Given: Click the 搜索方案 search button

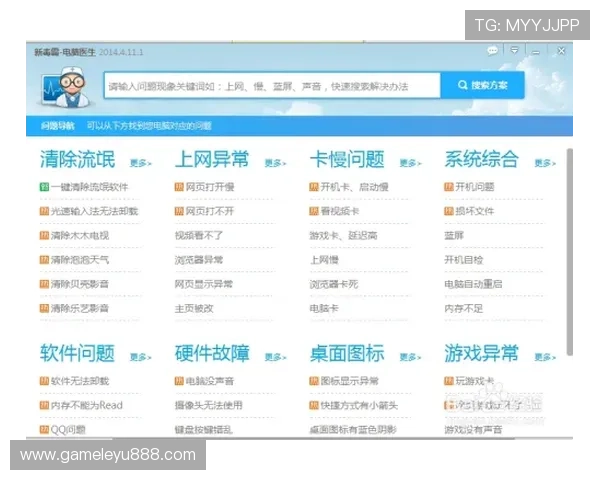Looking at the screenshot, I should 482,85.
